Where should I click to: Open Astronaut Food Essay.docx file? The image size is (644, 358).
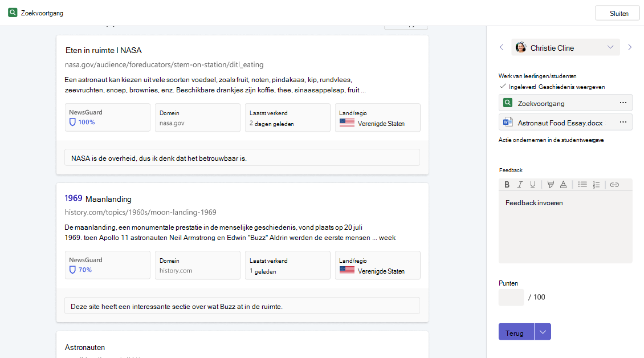[x=565, y=123]
